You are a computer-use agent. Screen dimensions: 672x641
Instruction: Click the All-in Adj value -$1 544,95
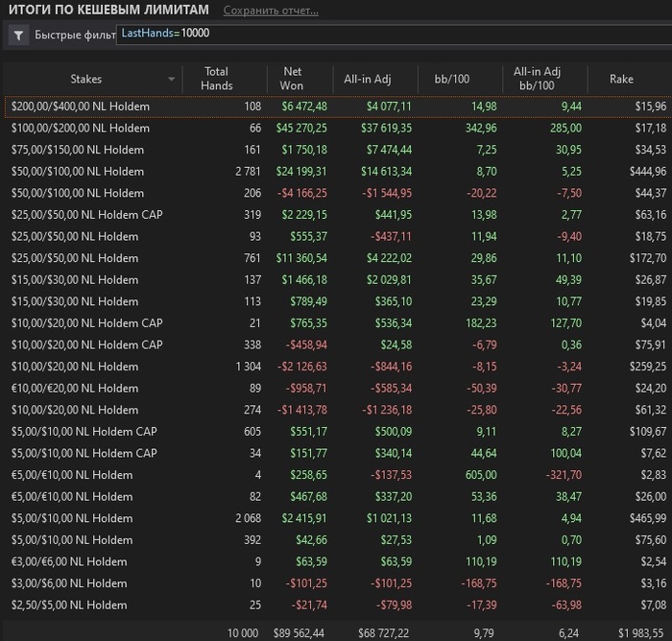[387, 193]
